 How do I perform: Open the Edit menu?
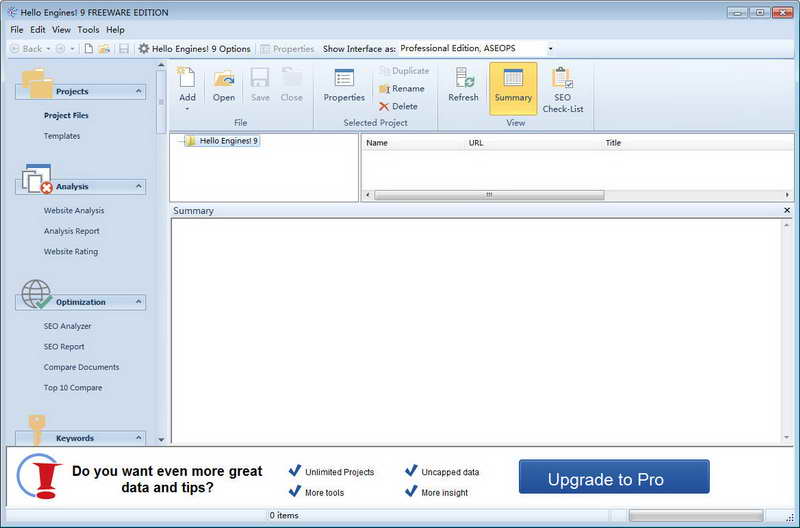pos(38,30)
